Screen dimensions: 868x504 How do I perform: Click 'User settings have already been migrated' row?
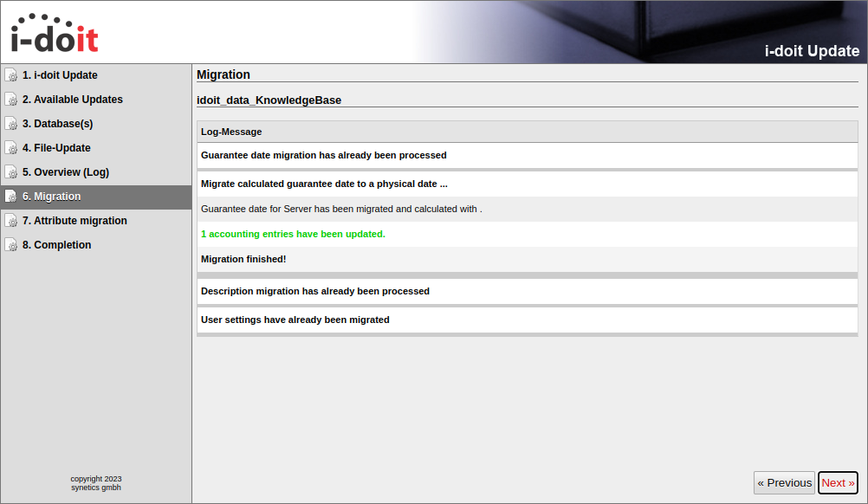click(528, 320)
